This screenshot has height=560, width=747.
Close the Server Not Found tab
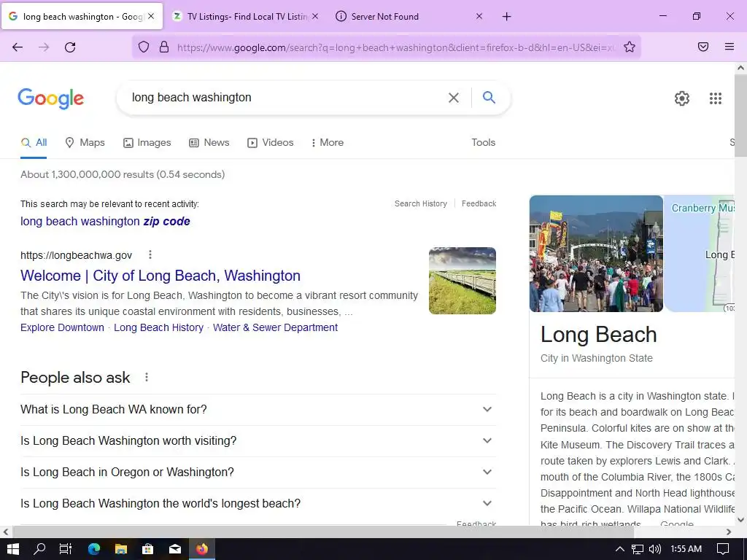(x=479, y=16)
